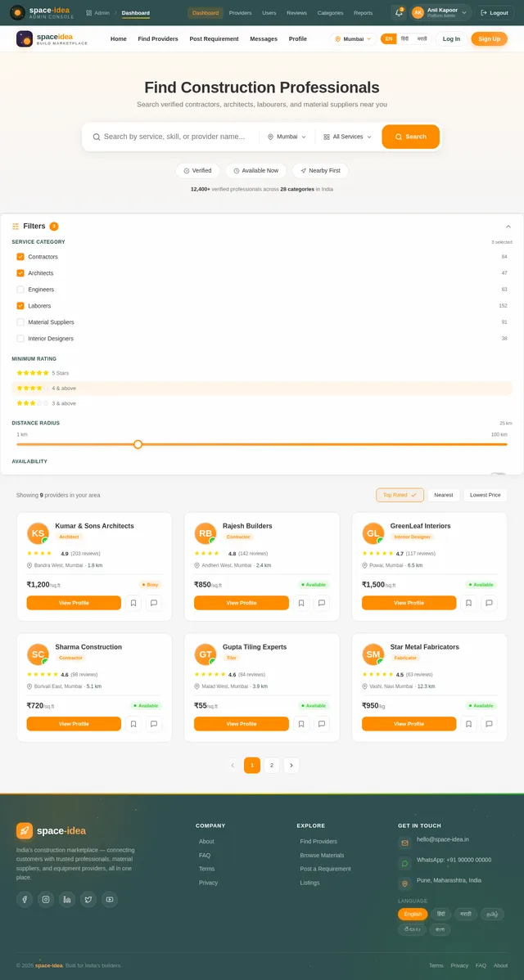This screenshot has width=524, height=980.
Task: Collapse the Filters panel chevron
Action: point(508,227)
